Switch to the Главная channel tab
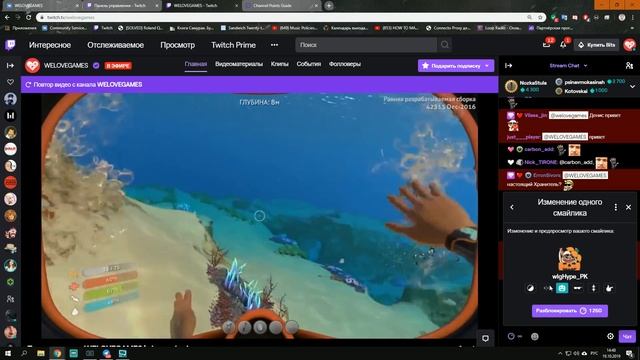The height and width of the screenshot is (360, 640). click(x=196, y=64)
